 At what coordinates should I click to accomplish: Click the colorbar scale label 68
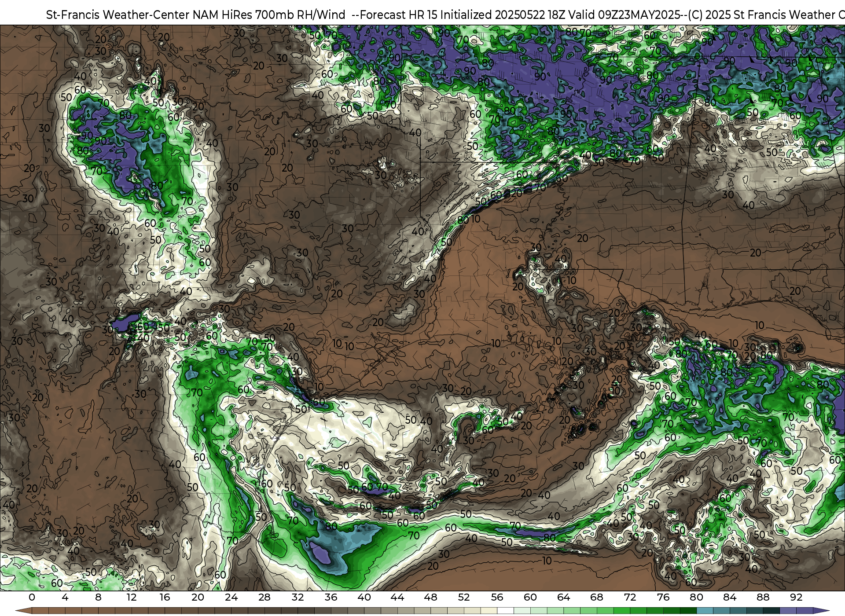pos(597,597)
